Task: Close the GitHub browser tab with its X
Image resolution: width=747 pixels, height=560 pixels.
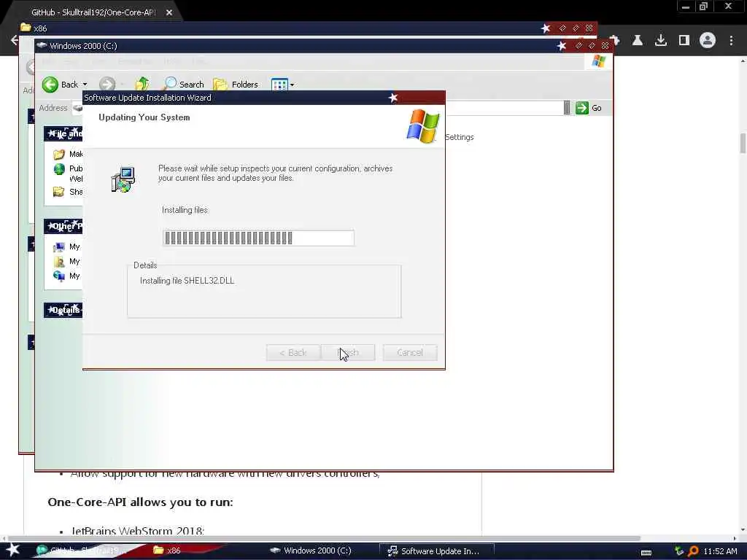Action: pyautogui.click(x=169, y=13)
